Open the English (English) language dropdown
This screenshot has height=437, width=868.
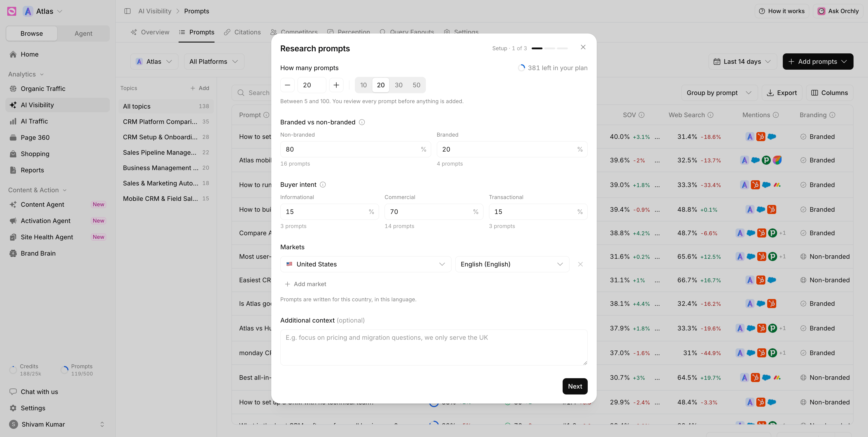[x=512, y=264]
